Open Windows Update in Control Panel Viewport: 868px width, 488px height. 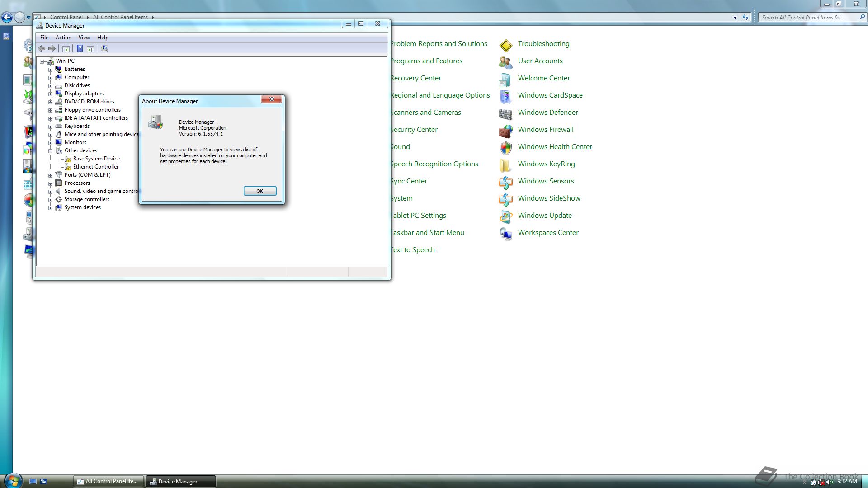[545, 216]
